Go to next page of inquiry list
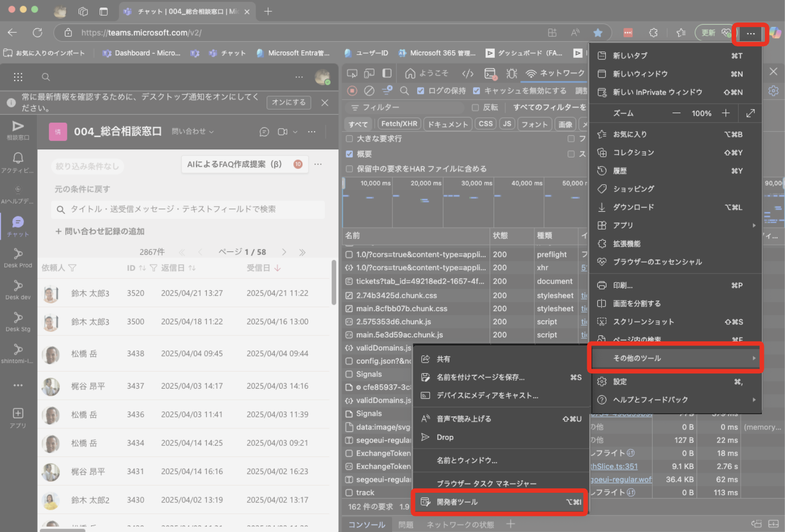The height and width of the screenshot is (532, 785). (284, 252)
